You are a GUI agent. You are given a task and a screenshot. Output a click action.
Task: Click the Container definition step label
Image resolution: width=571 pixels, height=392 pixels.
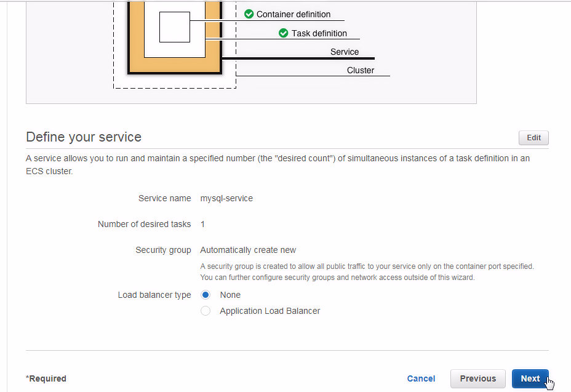pos(293,14)
